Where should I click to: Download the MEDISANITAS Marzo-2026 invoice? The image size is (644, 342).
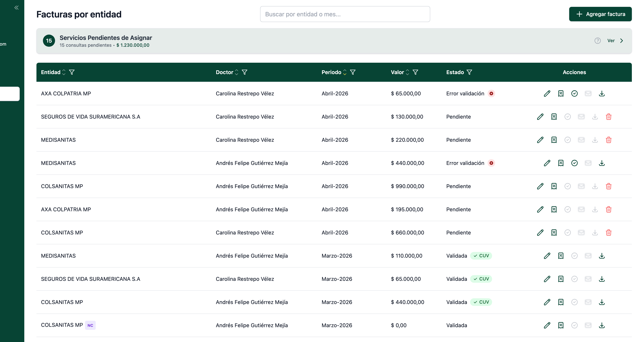tap(602, 256)
